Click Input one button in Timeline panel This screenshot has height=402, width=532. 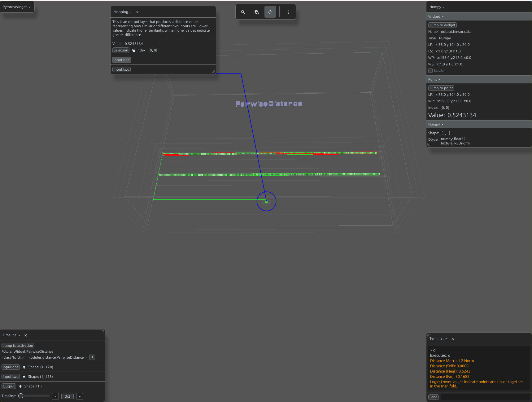(11, 367)
